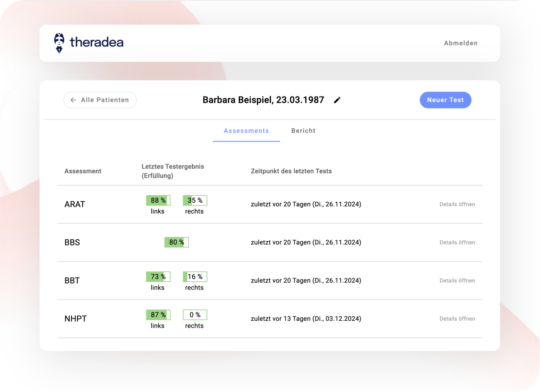Switch to the Bericht tab
This screenshot has height=392, width=540.
pyautogui.click(x=303, y=131)
